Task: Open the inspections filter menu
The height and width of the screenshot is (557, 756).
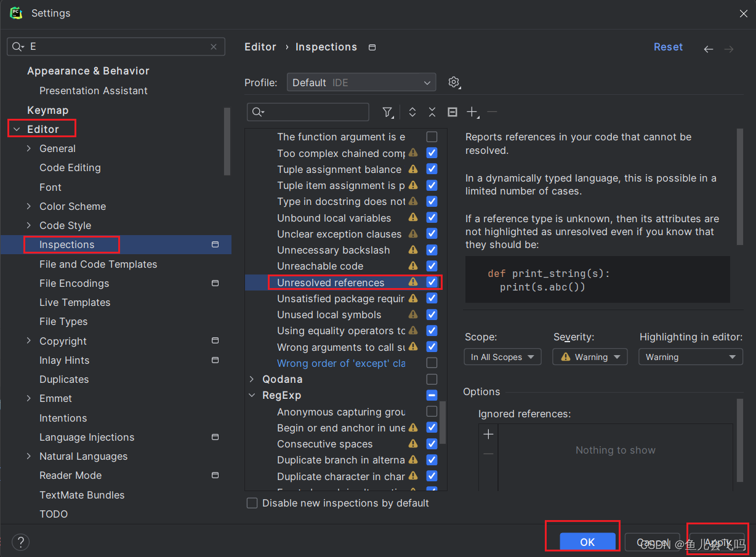Action: click(x=387, y=112)
